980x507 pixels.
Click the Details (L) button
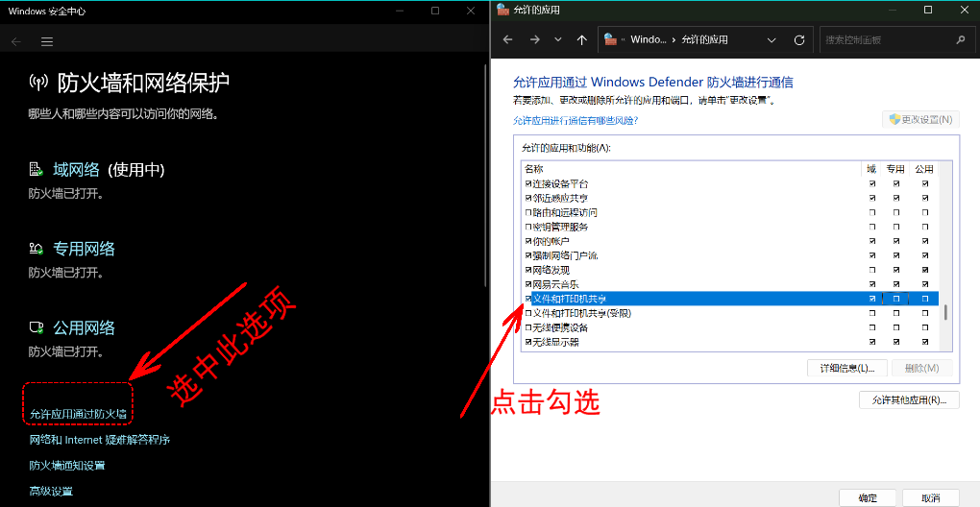click(x=846, y=368)
